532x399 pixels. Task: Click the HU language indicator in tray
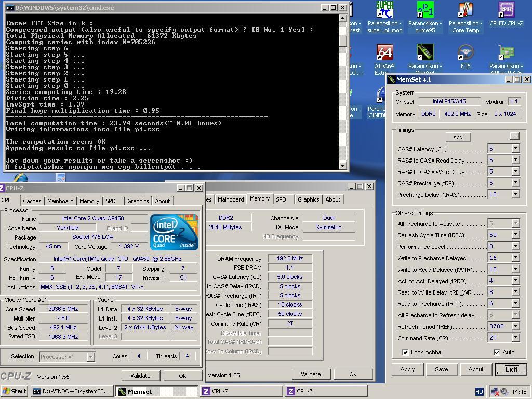click(x=479, y=392)
